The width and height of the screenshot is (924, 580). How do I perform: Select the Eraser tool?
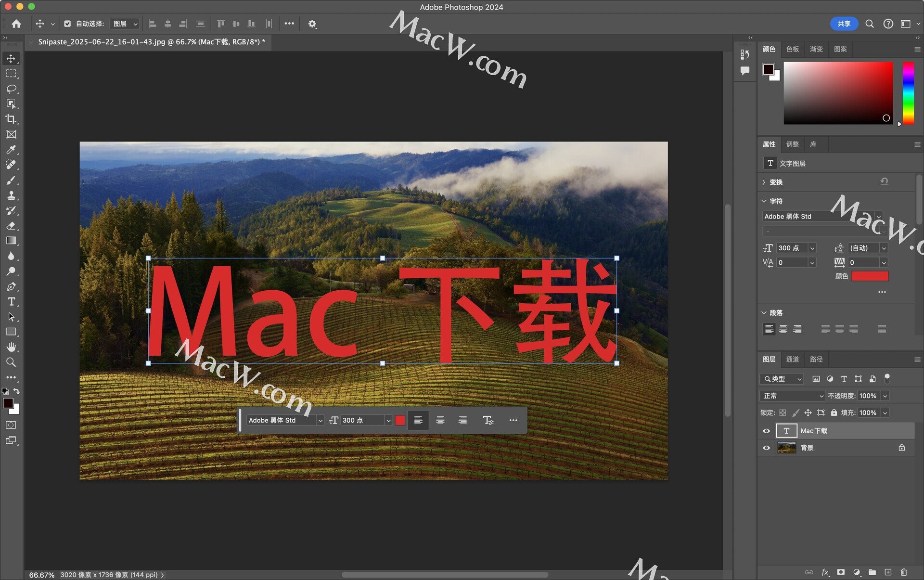[11, 225]
